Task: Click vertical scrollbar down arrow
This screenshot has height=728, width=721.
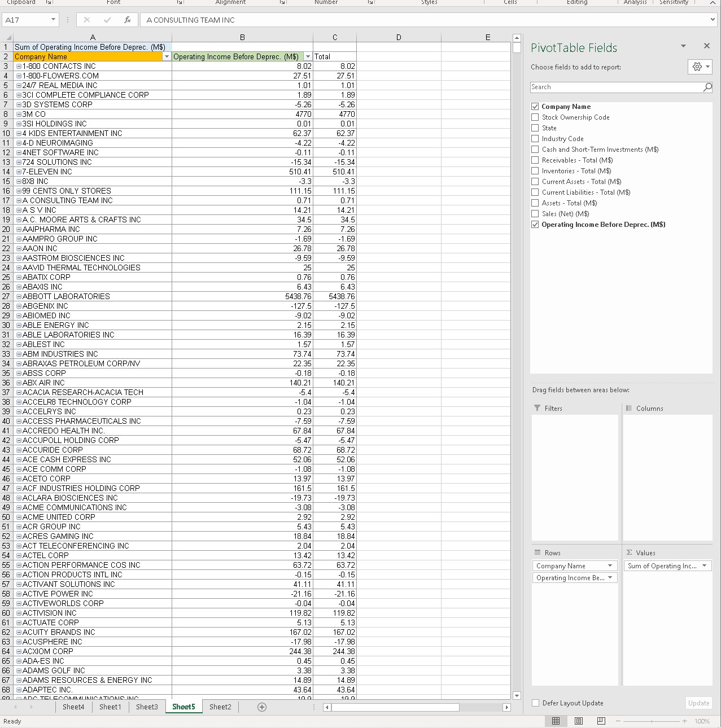Action: 516,696
